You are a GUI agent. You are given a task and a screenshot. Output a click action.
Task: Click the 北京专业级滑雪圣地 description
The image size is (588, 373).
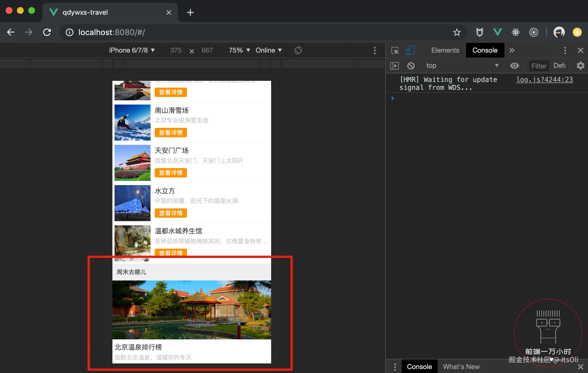point(181,120)
